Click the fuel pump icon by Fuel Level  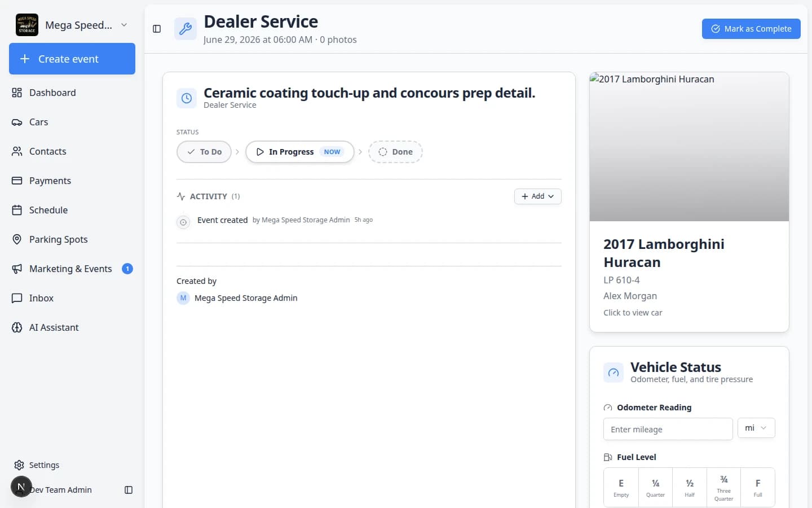(x=608, y=457)
